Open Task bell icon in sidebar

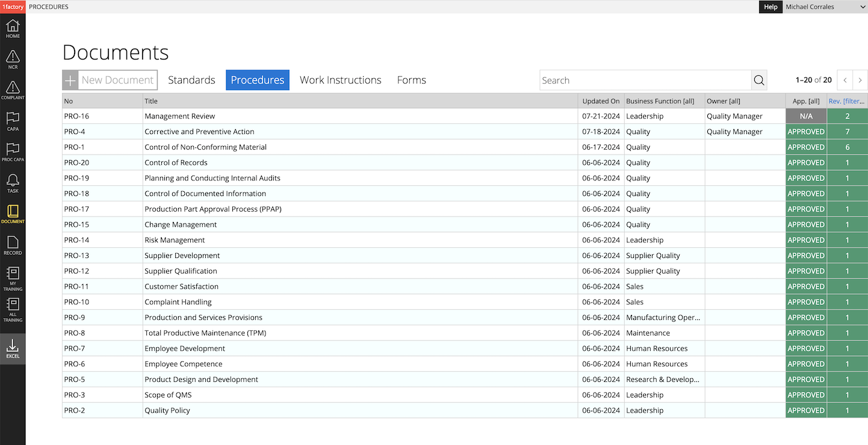coord(13,183)
